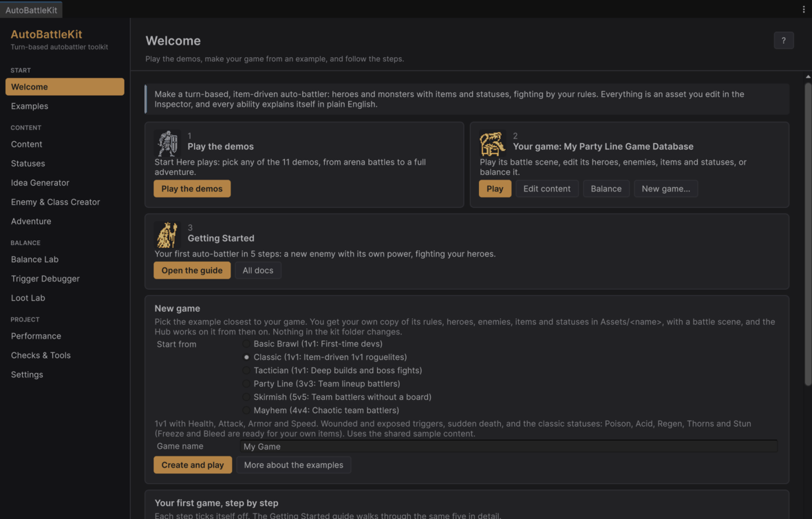Click the wizard icon beside Getting Started
Image resolution: width=812 pixels, height=519 pixels.
tap(167, 235)
